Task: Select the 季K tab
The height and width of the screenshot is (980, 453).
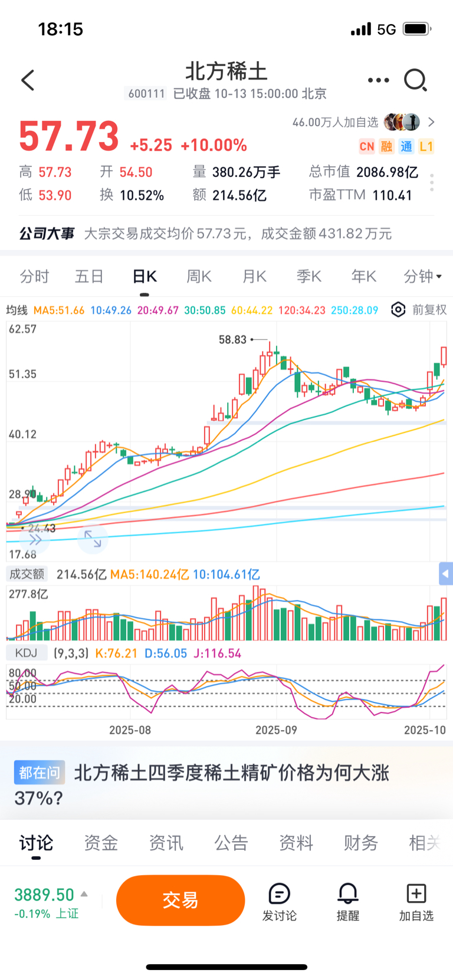Action: (x=308, y=276)
